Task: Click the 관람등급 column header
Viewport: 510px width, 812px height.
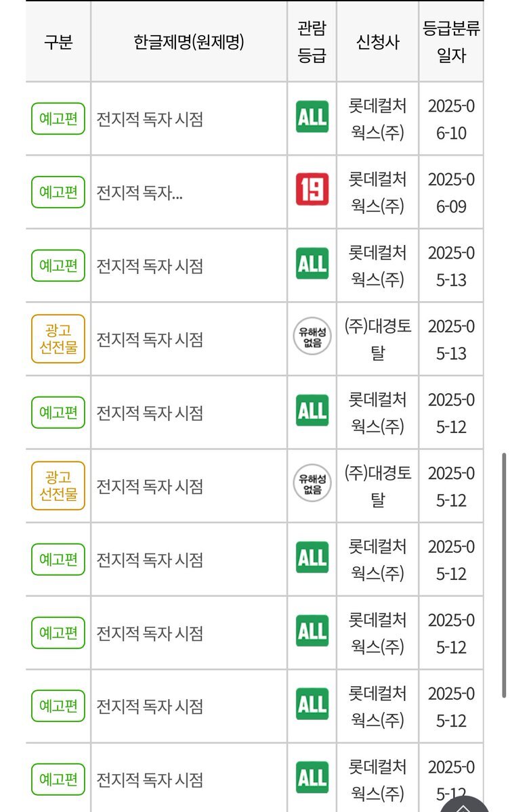Action: point(312,42)
